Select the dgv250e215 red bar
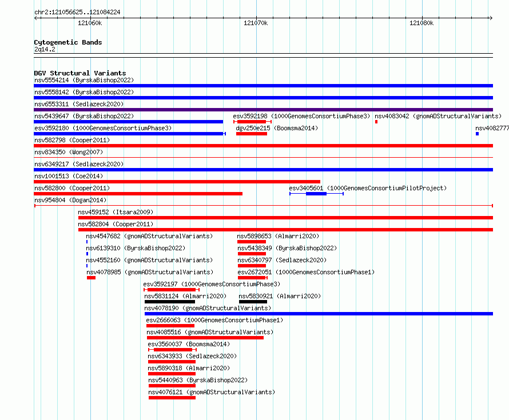The height and width of the screenshot is (420, 509). click(252, 134)
